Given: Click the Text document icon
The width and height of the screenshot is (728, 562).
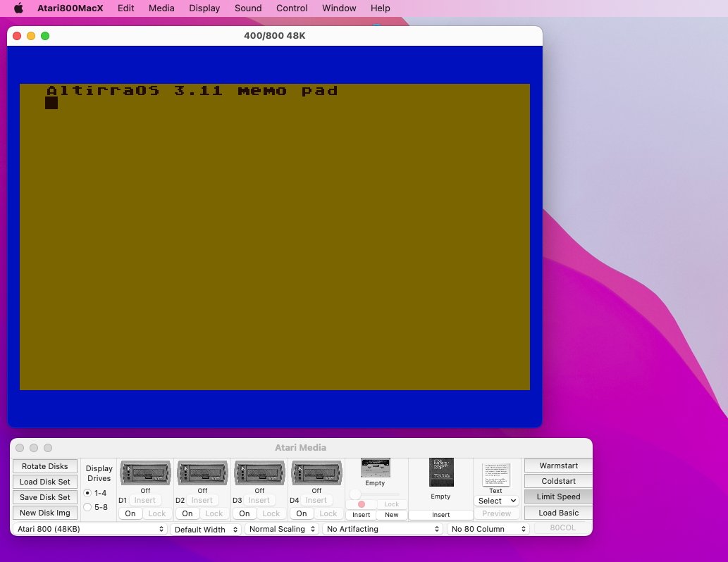Looking at the screenshot, I should 496,474.
